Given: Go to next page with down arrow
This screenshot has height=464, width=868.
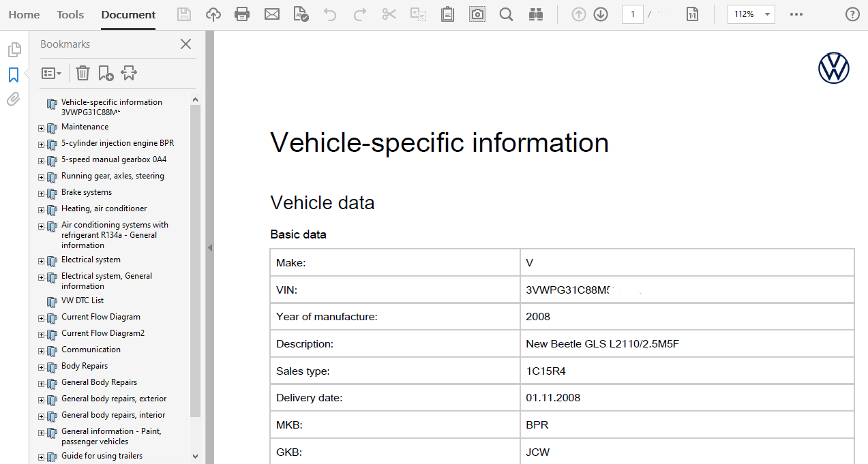Looking at the screenshot, I should tap(601, 14).
